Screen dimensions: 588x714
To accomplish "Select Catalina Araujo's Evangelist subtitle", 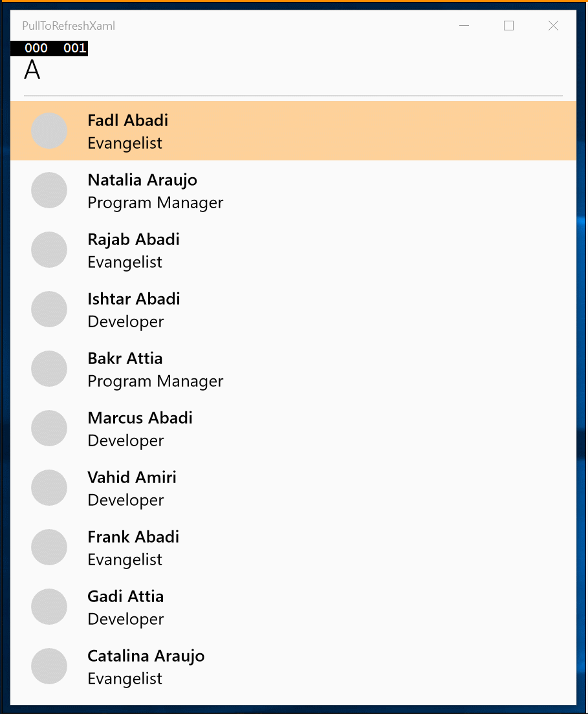I will point(125,678).
